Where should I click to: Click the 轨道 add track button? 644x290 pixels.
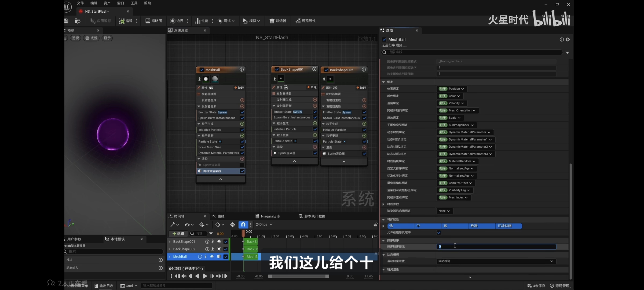coord(178,234)
